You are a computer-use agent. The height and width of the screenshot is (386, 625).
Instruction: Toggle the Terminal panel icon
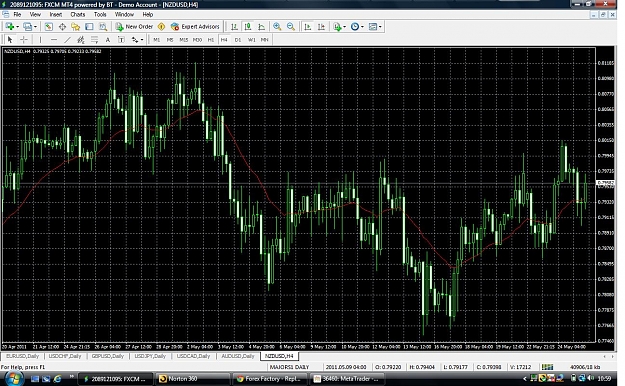coord(89,27)
